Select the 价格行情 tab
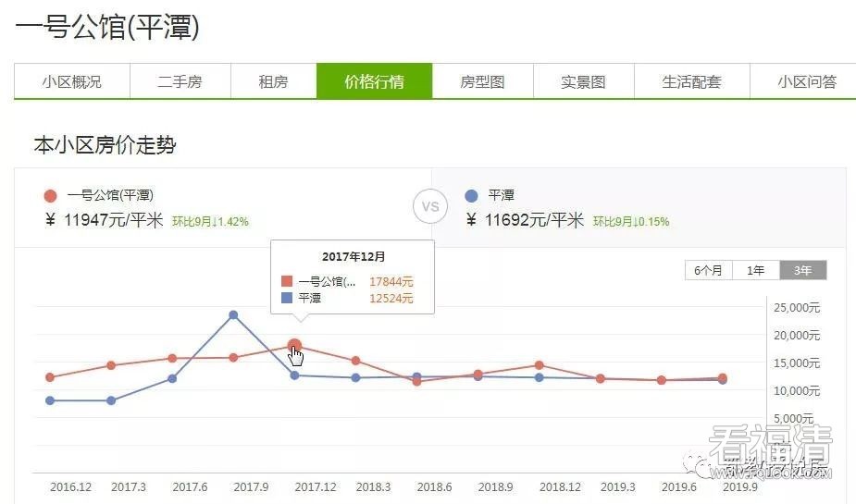Image resolution: width=856 pixels, height=504 pixels. [x=375, y=81]
